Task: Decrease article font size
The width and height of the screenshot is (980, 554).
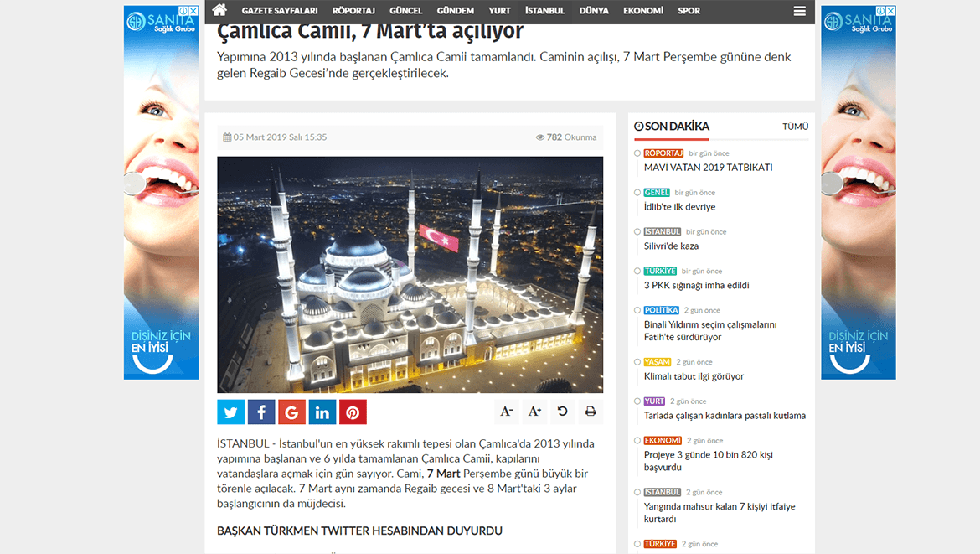Action: point(507,412)
